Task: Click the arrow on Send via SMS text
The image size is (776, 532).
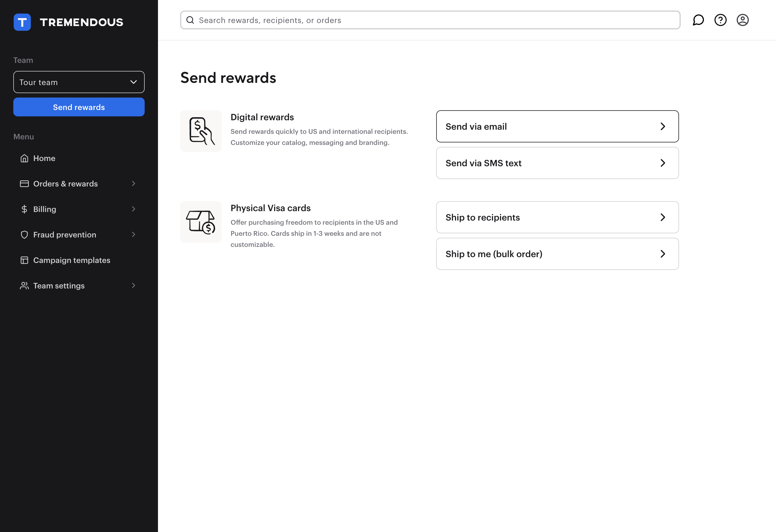Action: click(663, 163)
